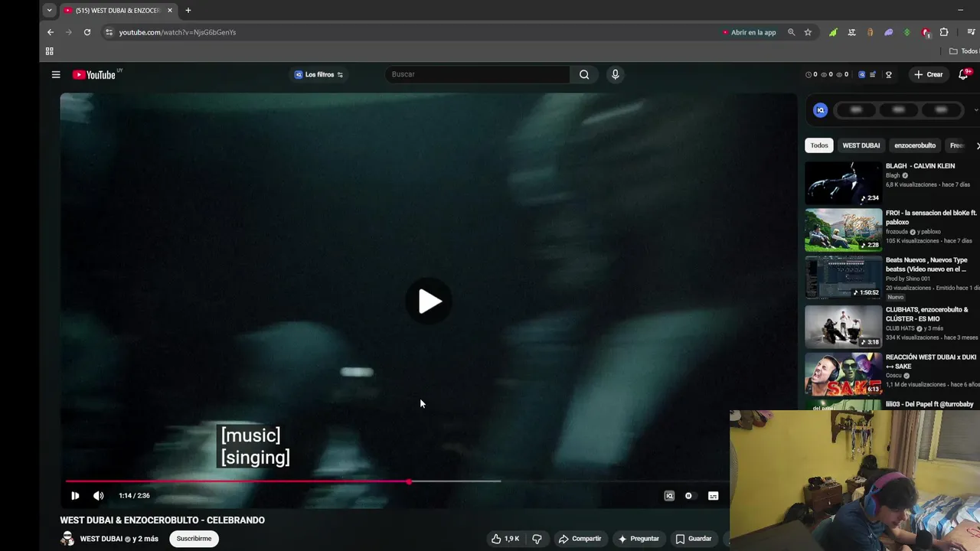Viewport: 980px width, 551px height.
Task: Select the WEST DUBAI chip
Action: coord(861,145)
